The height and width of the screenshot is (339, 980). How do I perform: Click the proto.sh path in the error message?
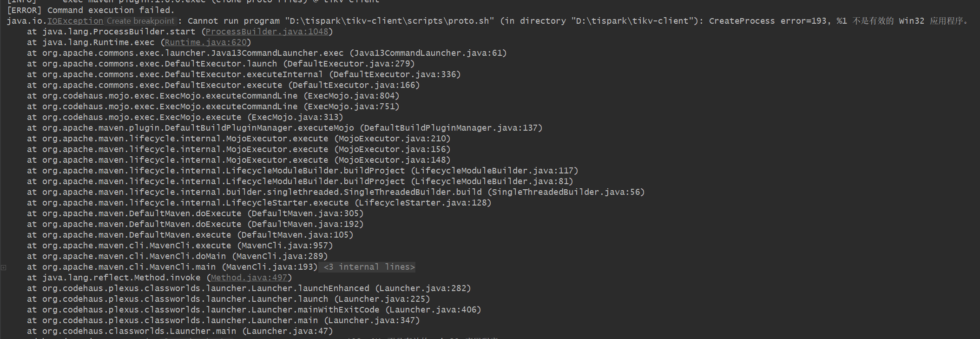pyautogui.click(x=389, y=21)
